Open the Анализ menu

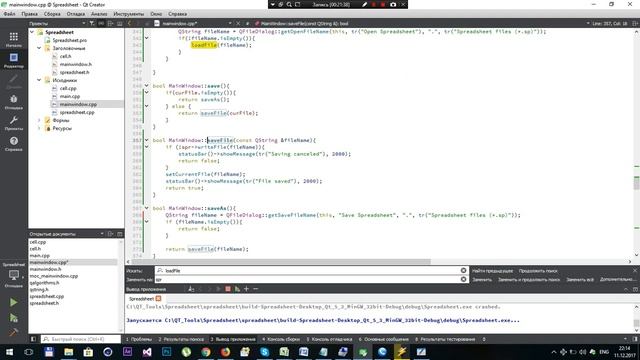[99, 14]
